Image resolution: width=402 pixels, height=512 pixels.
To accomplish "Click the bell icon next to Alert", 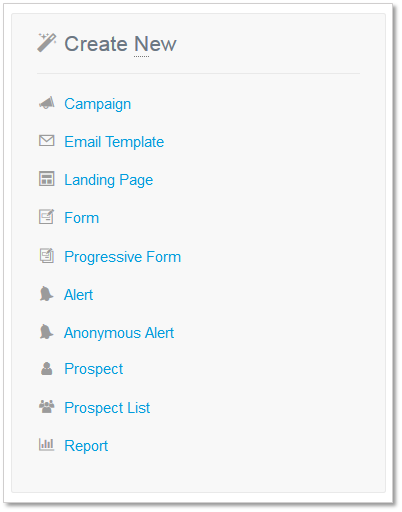I will tap(46, 294).
